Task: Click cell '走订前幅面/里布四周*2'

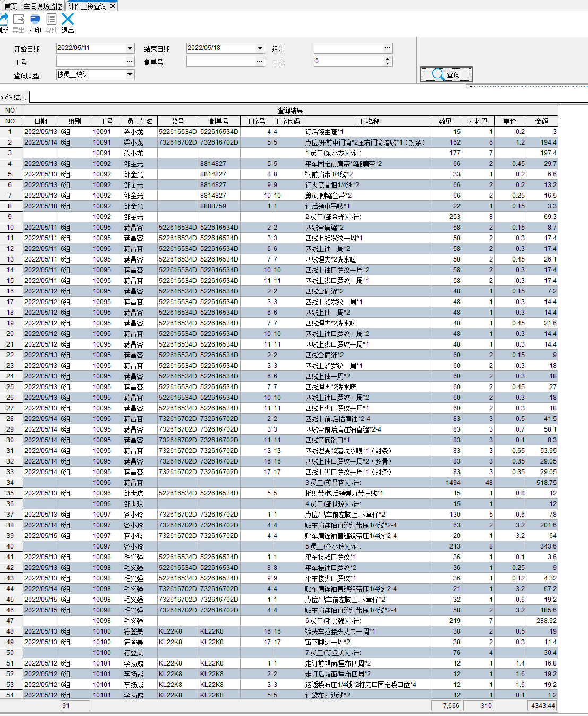Action: point(367,663)
